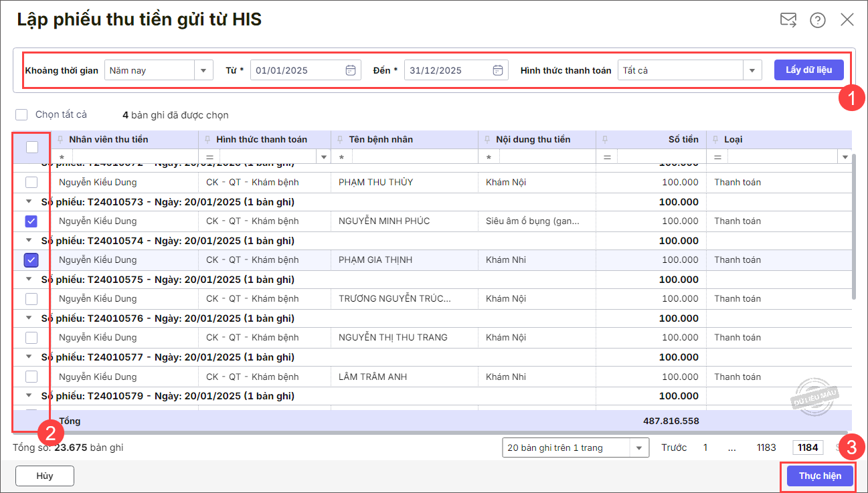Click pin icon on Loại column
Viewport: 868px width, 493px height.
(x=715, y=140)
